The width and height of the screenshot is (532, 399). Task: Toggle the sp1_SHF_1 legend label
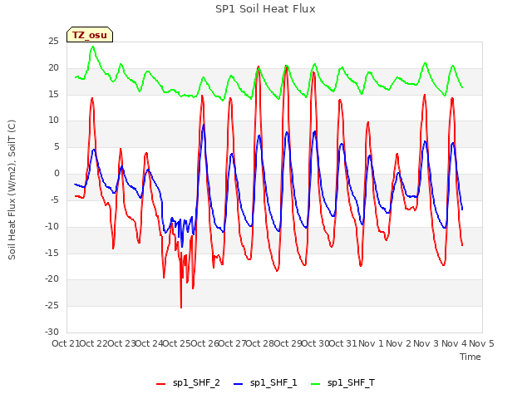point(273,382)
